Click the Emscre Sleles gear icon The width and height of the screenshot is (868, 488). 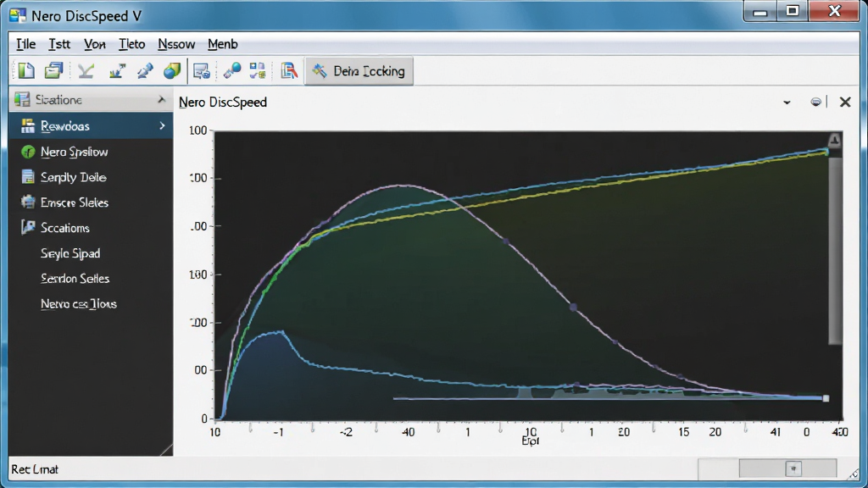pos(28,202)
